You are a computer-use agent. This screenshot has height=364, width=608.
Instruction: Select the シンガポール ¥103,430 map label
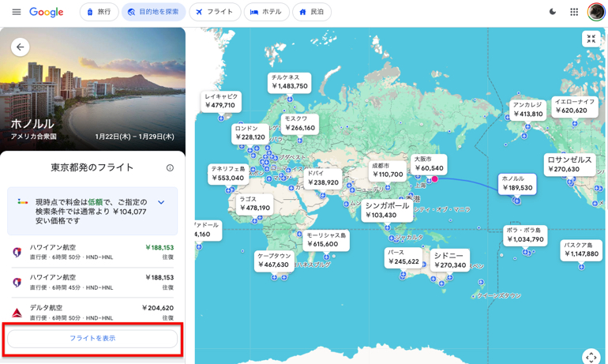click(x=387, y=211)
